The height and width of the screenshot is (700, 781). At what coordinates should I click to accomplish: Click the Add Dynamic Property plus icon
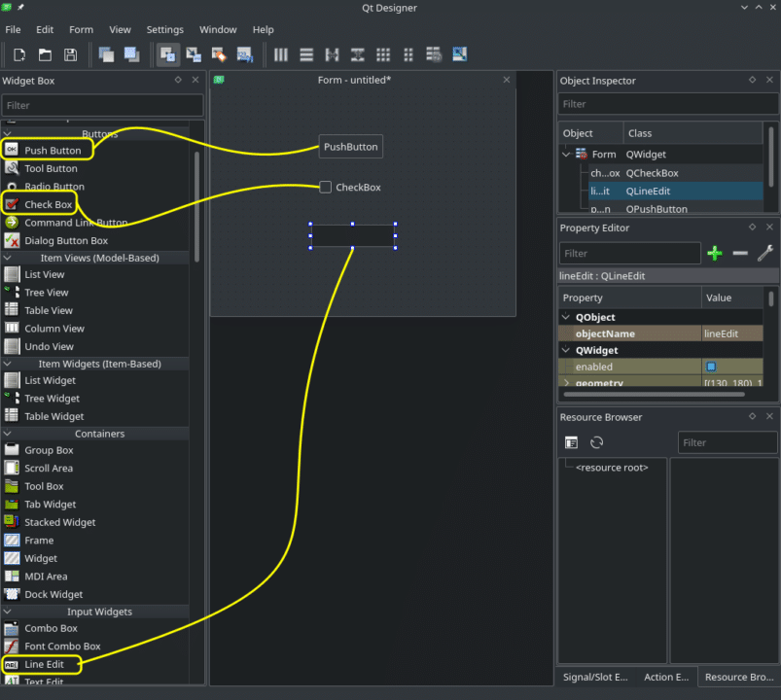(715, 253)
